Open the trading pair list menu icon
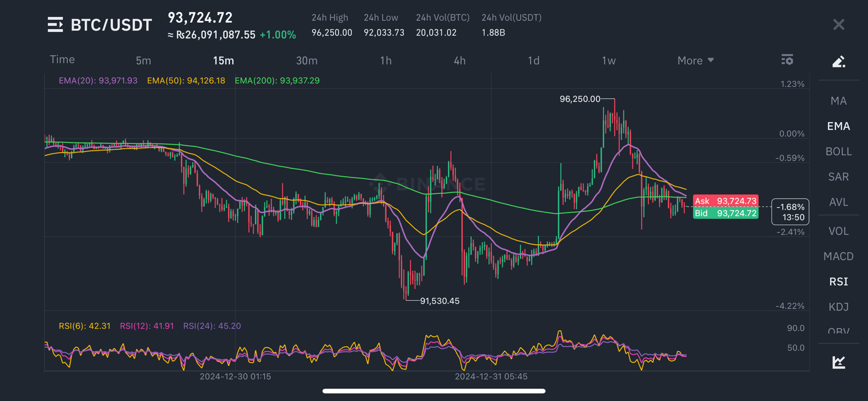The height and width of the screenshot is (401, 868). 55,25
